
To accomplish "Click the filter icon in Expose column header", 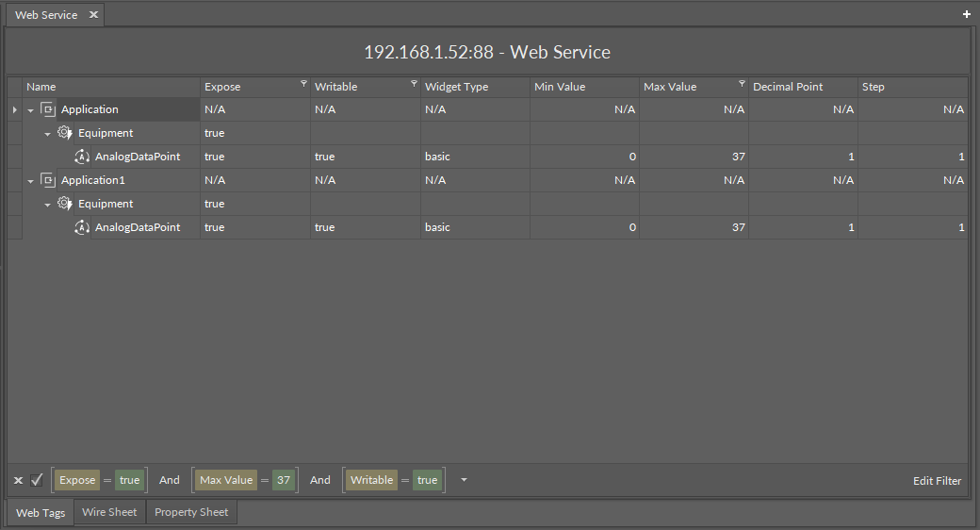I will tap(303, 84).
